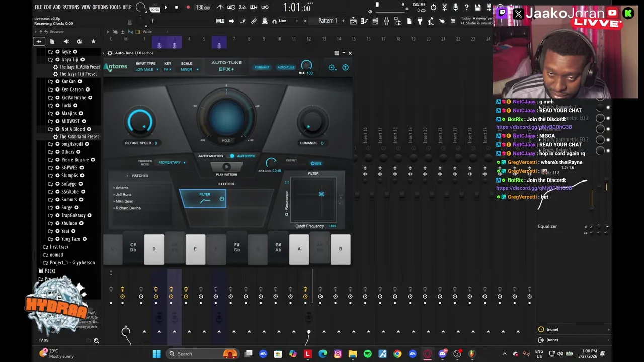Expand the Jeff Rona patch folder
Image resolution: width=644 pixels, height=362 pixels.
coord(123,194)
